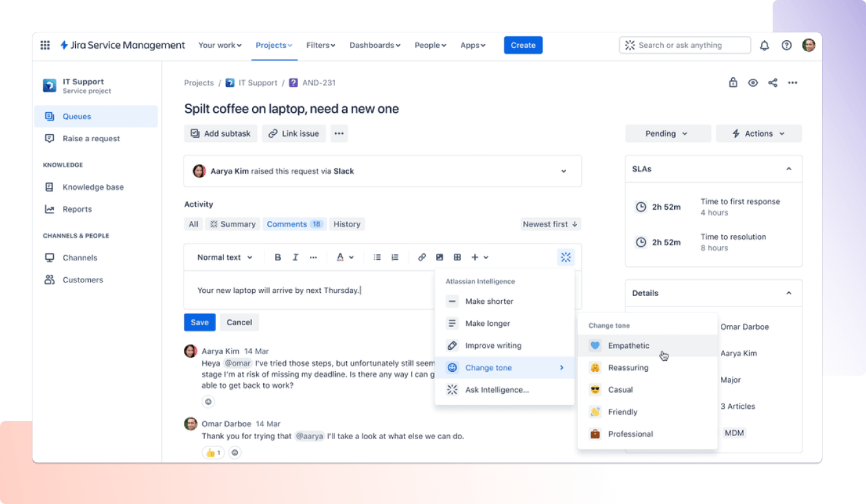
Task: Open the text color picker
Action: click(x=345, y=257)
